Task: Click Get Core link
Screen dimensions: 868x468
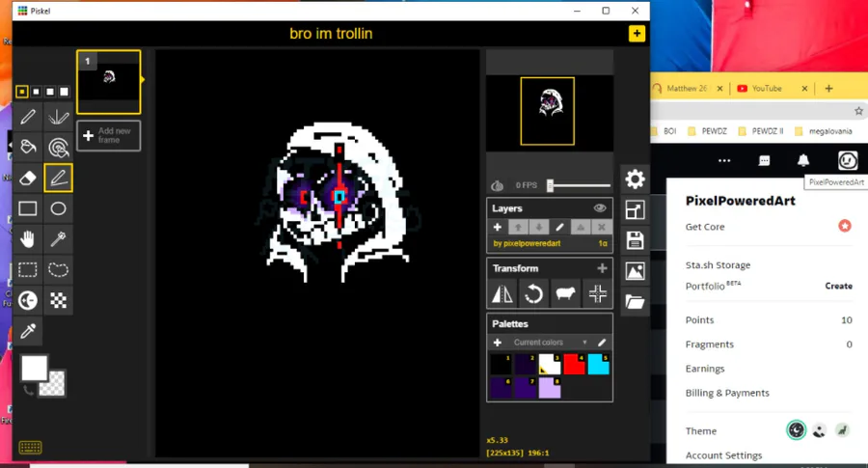Action: pyautogui.click(x=705, y=227)
